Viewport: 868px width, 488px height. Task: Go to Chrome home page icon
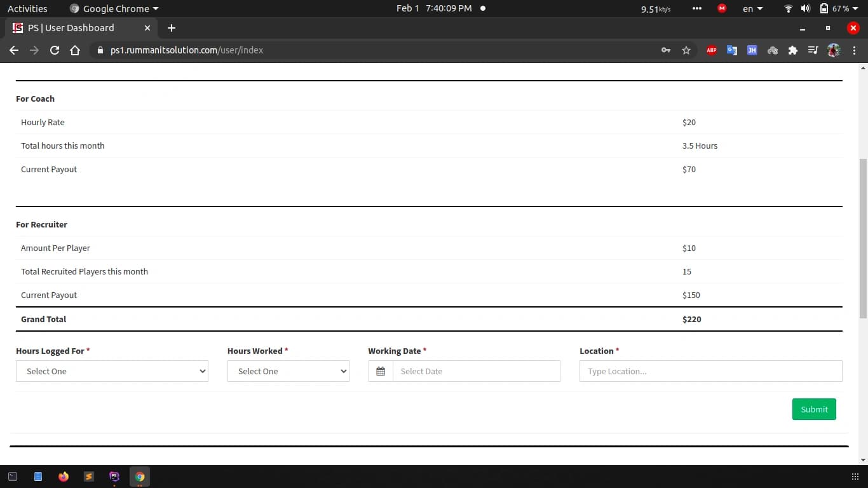pyautogui.click(x=75, y=50)
